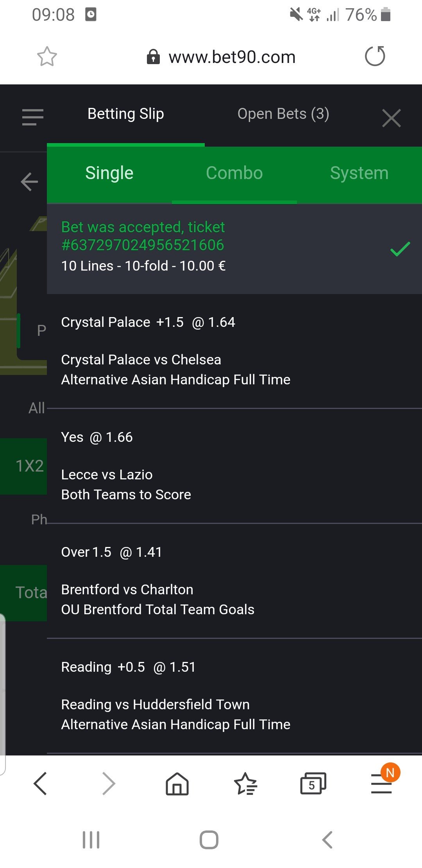Select the Single bet type
The image size is (422, 868).
click(109, 173)
